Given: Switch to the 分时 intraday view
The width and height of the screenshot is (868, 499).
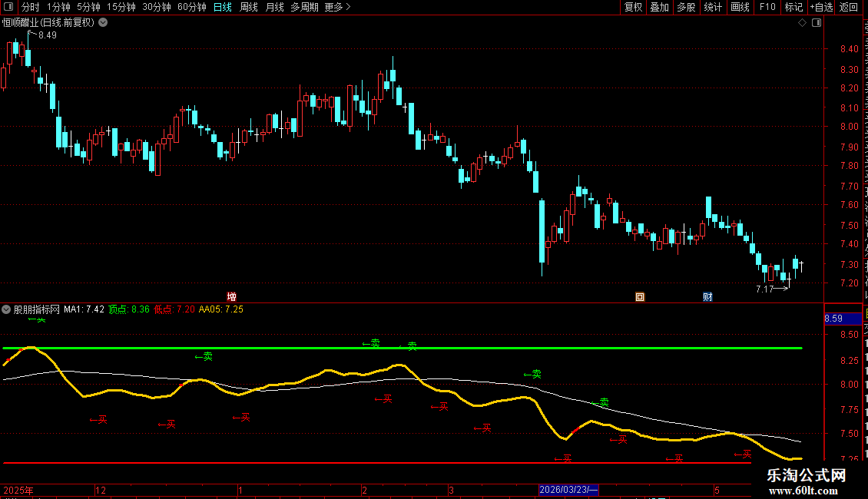Looking at the screenshot, I should point(31,7).
